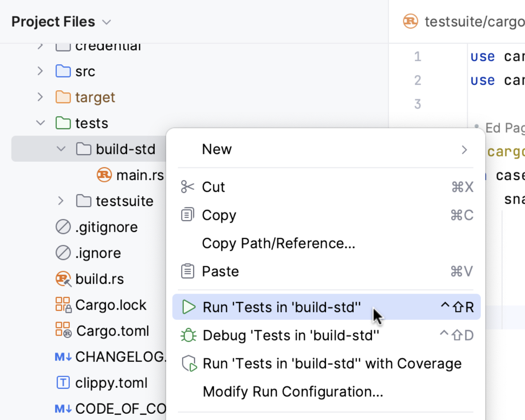525x420 pixels.
Task: Click the Rust icon beside main.rs
Action: [x=103, y=175]
